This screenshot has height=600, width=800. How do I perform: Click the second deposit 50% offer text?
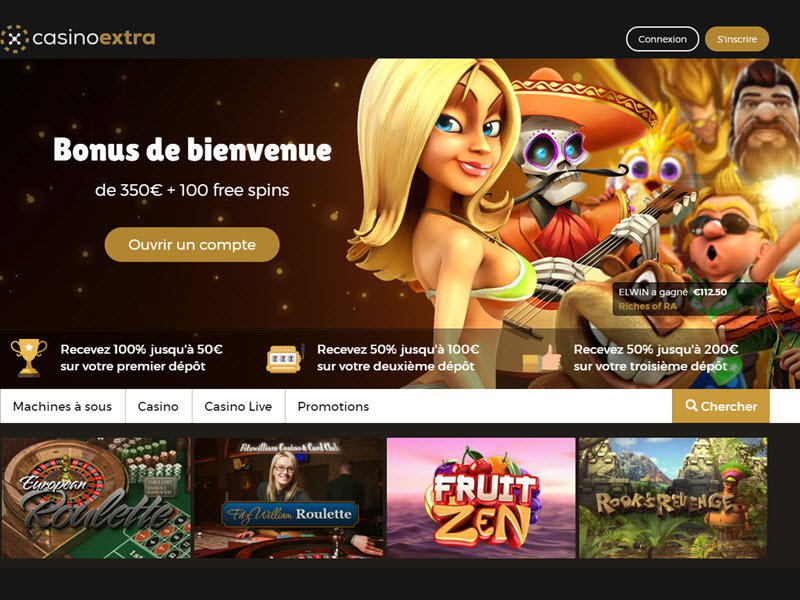[398, 358]
